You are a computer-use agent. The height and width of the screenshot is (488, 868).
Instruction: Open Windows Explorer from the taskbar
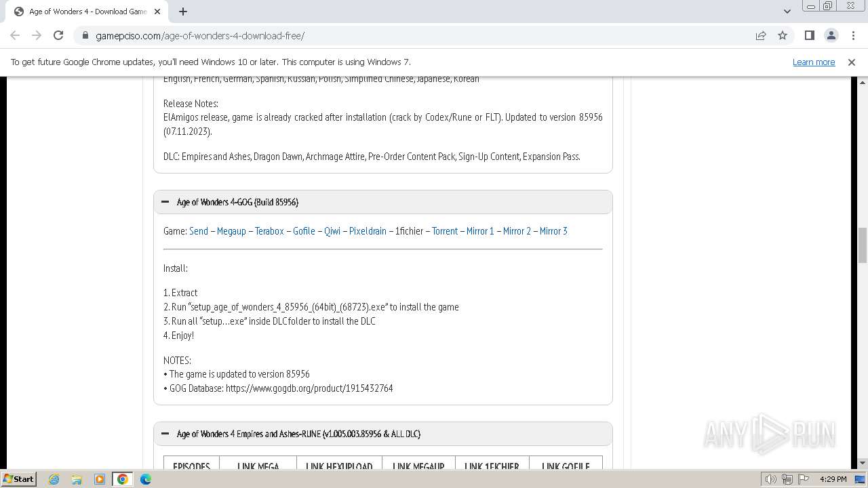click(x=77, y=479)
